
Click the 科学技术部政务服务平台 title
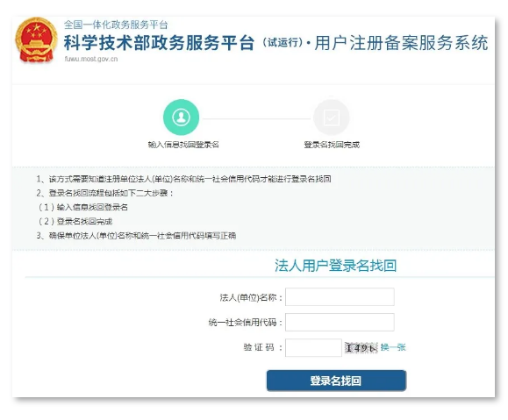point(159,42)
